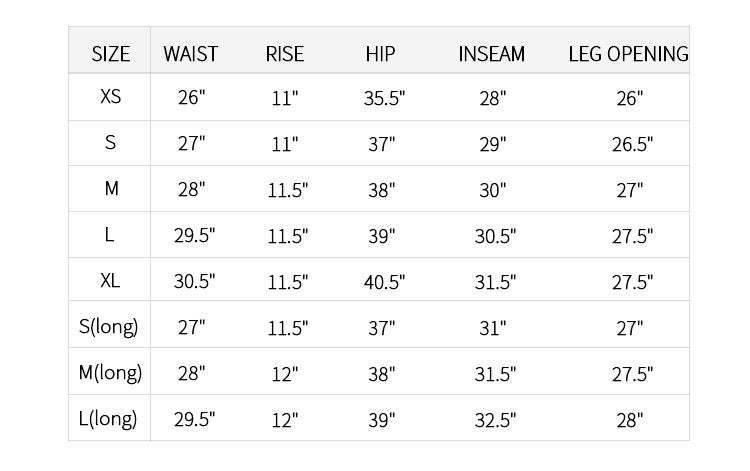Select the L(long) size row label
Viewport: 750px width, 471px height.
[x=110, y=420]
